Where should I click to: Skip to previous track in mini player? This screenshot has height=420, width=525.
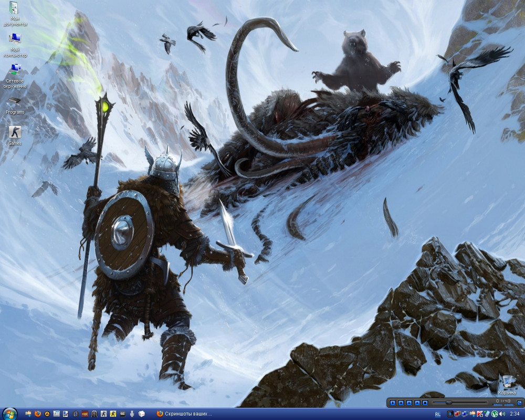click(409, 403)
